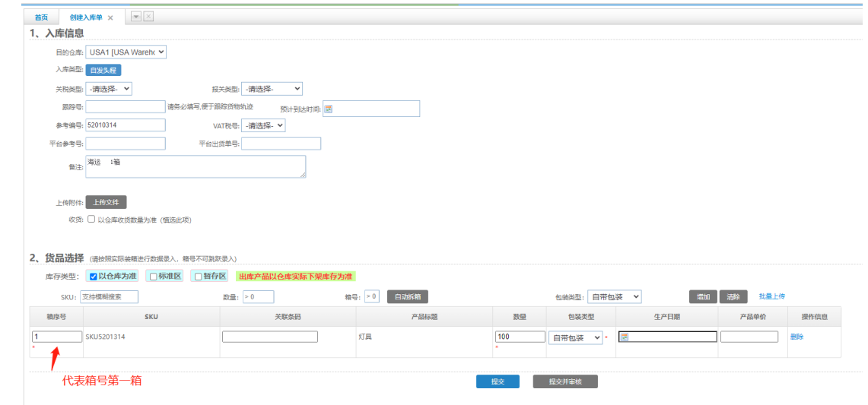Expand the VAT税号 dropdown
The image size is (868, 405).
(264, 125)
